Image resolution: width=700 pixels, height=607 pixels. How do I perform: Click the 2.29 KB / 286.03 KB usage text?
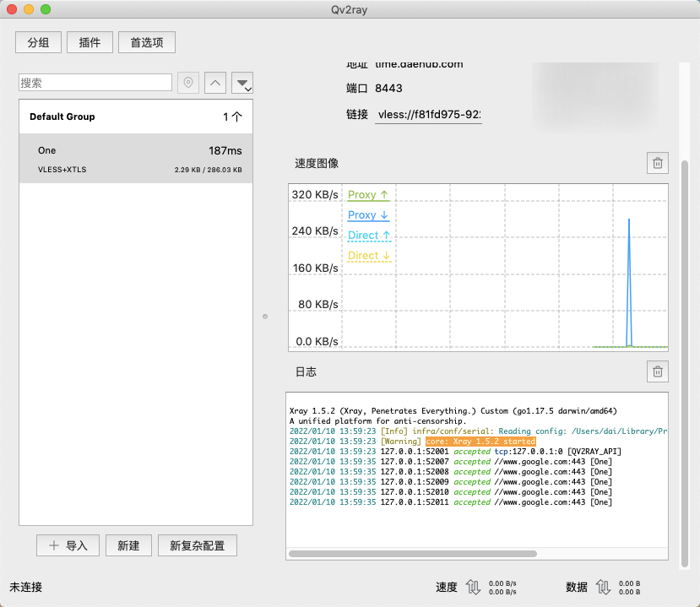point(208,170)
